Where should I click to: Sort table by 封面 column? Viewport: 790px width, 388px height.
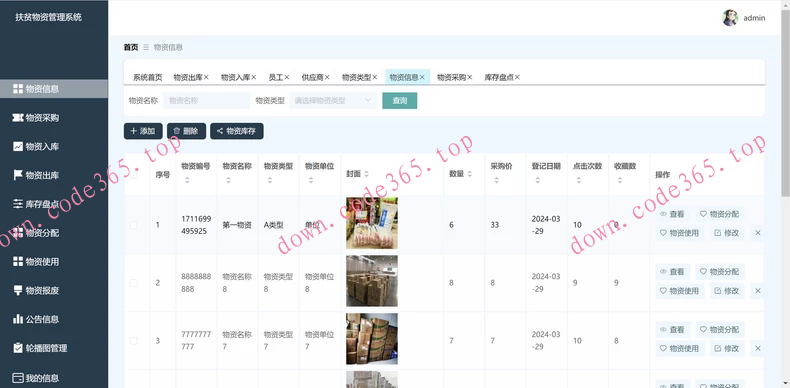pos(366,174)
